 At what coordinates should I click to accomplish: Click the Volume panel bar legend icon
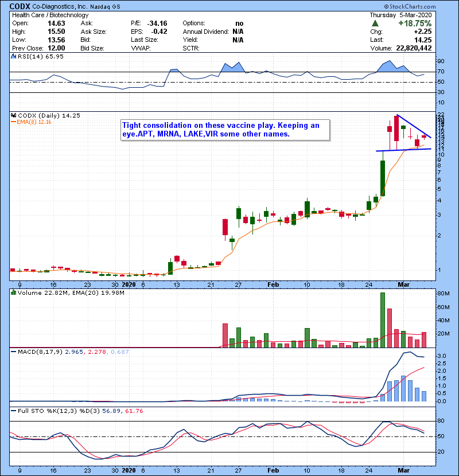coord(13,292)
